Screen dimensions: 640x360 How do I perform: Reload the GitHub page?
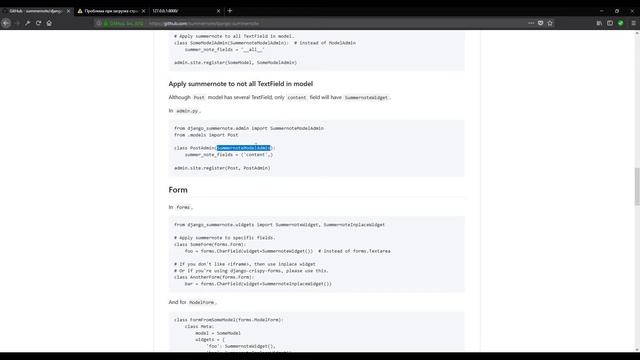pyautogui.click(x=38, y=23)
